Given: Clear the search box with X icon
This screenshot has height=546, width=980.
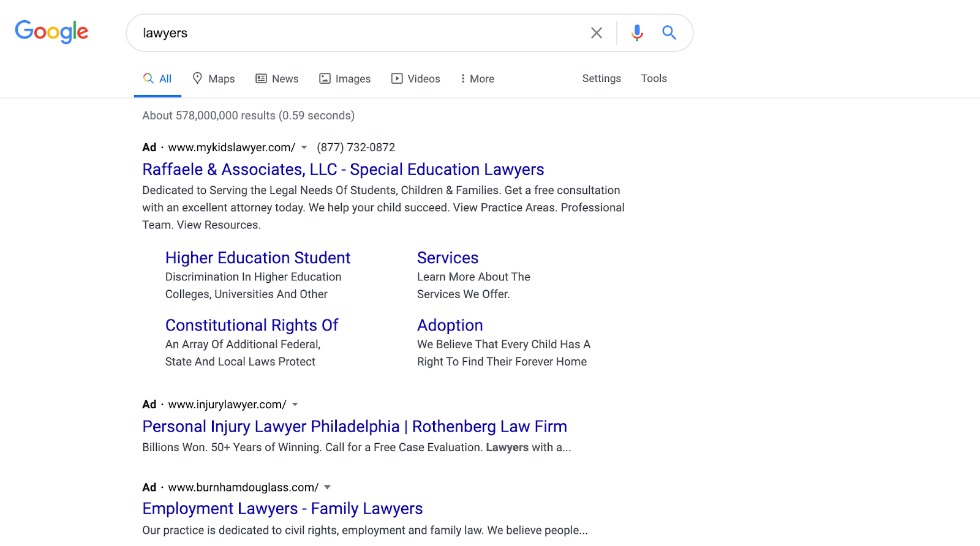Looking at the screenshot, I should [x=597, y=33].
